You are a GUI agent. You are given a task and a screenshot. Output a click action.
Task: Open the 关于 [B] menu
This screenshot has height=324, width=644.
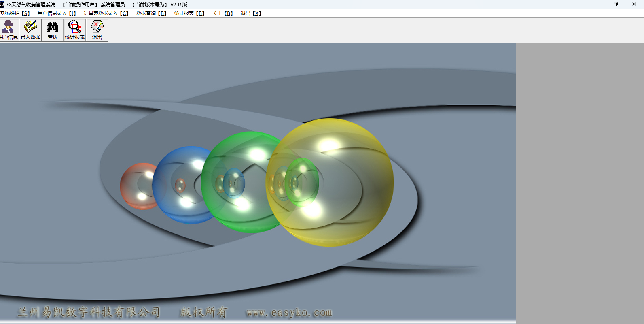(222, 13)
